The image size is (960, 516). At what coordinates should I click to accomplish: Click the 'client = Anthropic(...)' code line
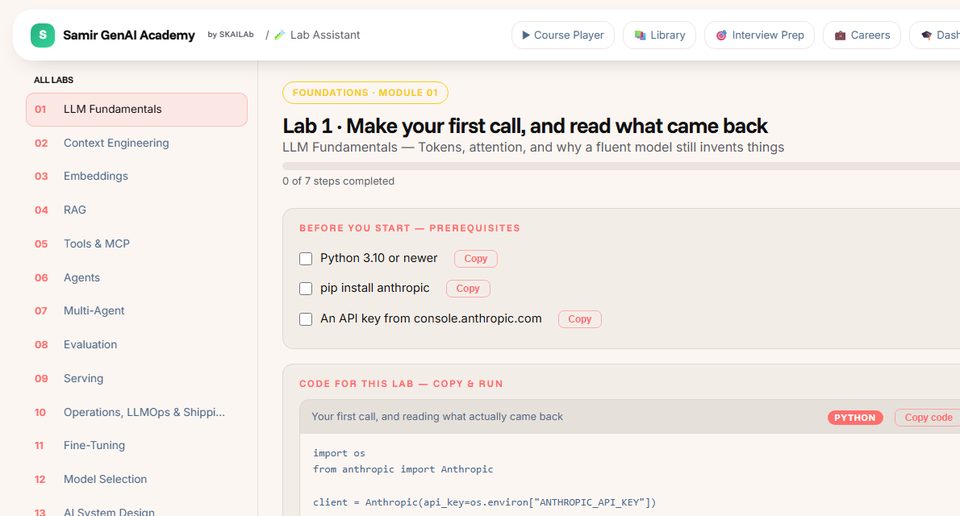click(x=484, y=503)
